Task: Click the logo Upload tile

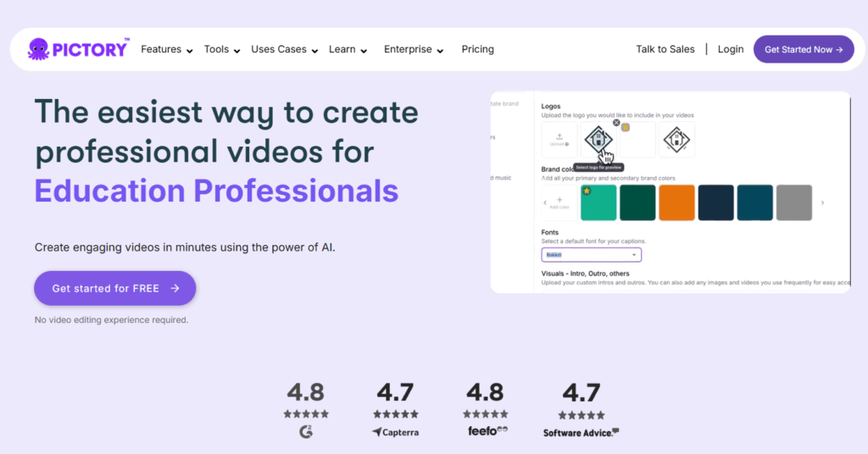Action: click(x=559, y=140)
